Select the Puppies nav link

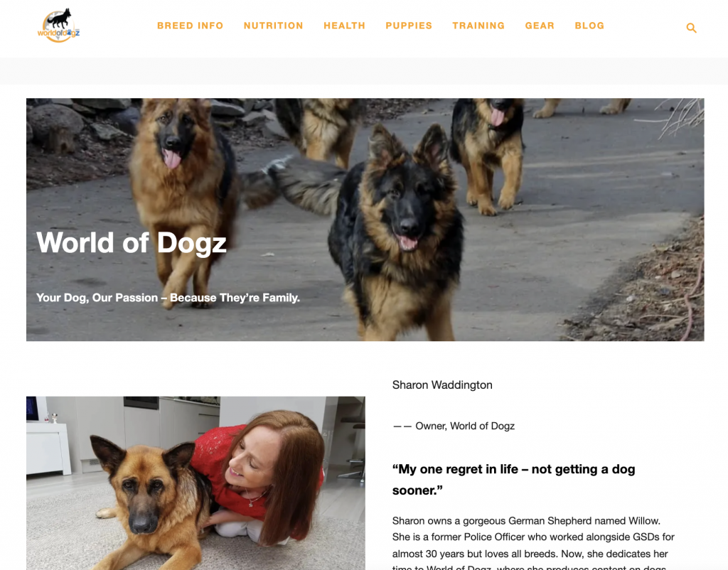point(409,26)
